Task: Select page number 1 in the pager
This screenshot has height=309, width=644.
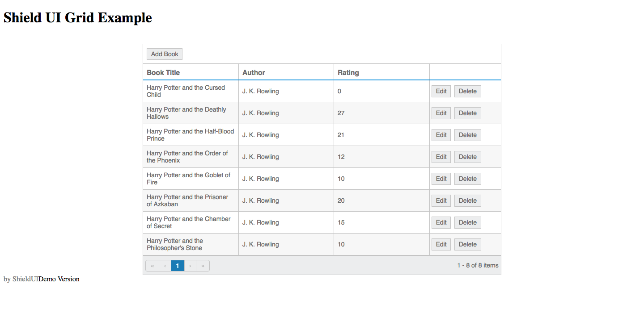Action: click(178, 265)
